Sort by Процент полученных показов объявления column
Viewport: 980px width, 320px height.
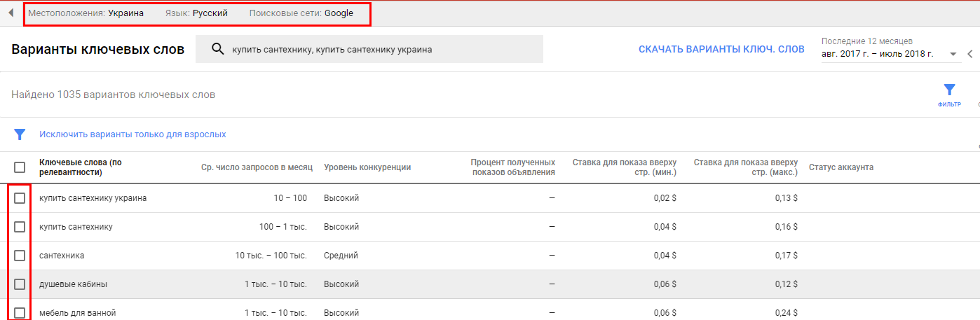[x=513, y=167]
